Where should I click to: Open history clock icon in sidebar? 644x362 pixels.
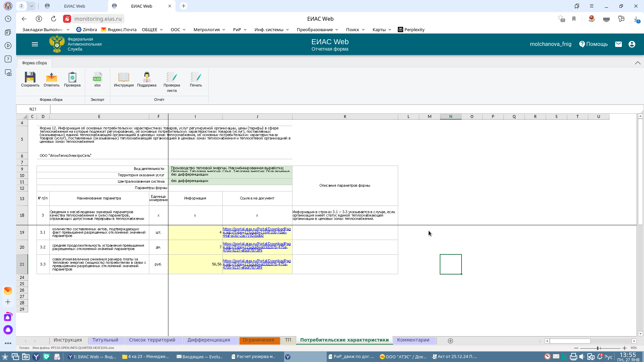[x=8, y=19]
